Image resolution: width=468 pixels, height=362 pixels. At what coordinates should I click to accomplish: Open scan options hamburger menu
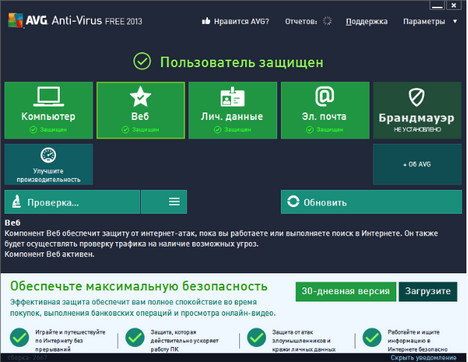click(164, 202)
